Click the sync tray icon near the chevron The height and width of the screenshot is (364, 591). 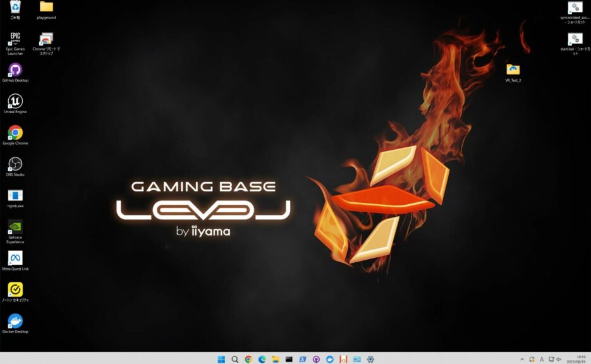click(532, 360)
